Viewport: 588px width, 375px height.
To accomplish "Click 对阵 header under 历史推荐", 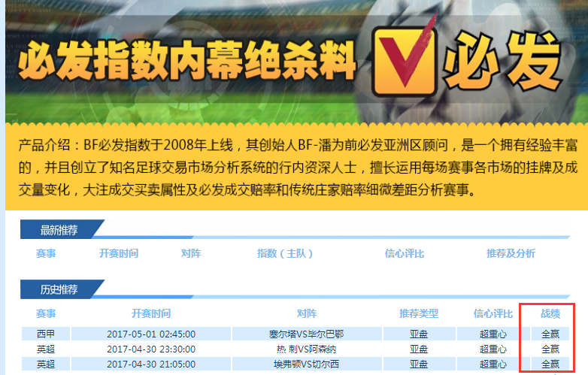I will [307, 313].
